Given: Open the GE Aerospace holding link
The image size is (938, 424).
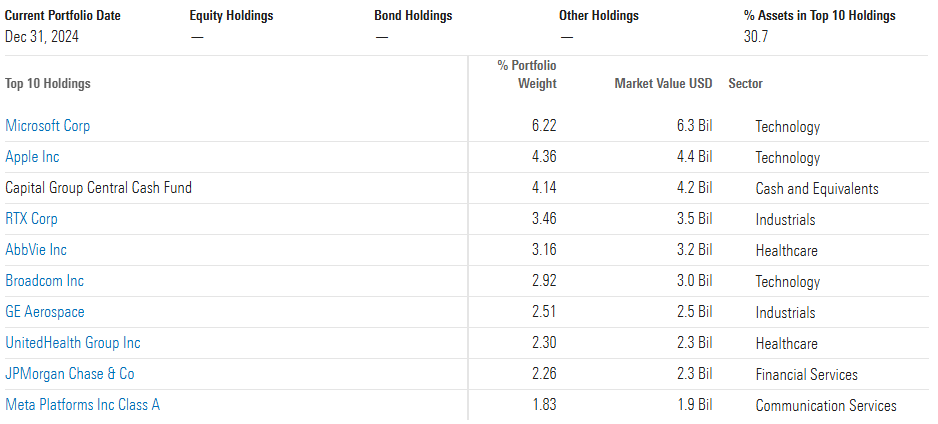Looking at the screenshot, I should pos(45,312).
